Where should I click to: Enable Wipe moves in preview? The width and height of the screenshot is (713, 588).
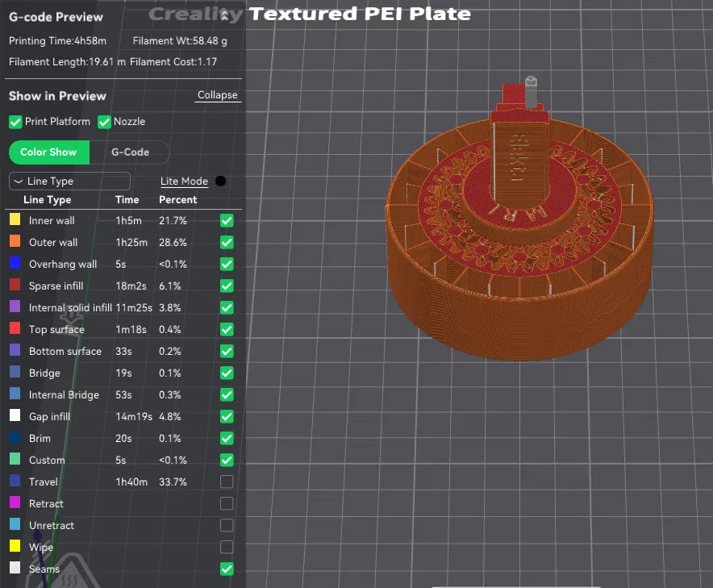(227, 547)
